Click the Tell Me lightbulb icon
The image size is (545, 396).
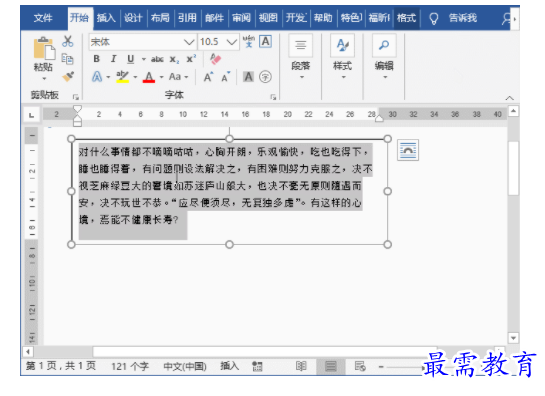pos(434,18)
